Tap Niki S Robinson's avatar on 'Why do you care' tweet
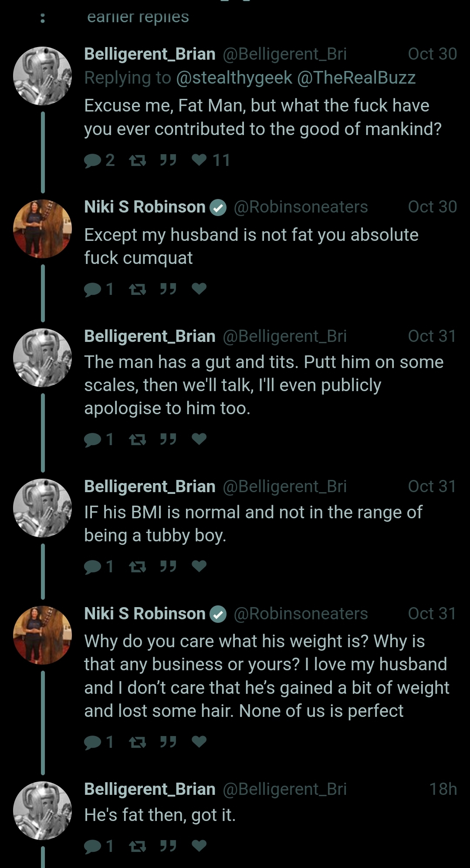Screen dimensions: 470x868 [43, 635]
